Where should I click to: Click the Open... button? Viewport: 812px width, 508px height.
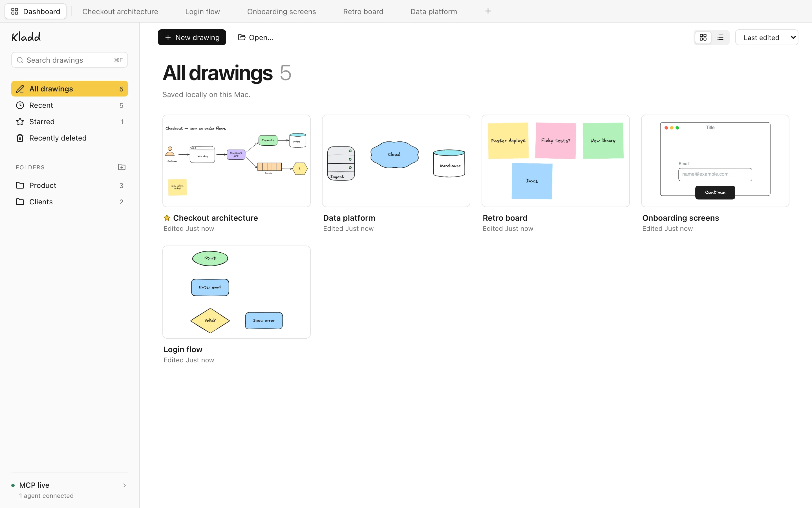click(x=256, y=37)
